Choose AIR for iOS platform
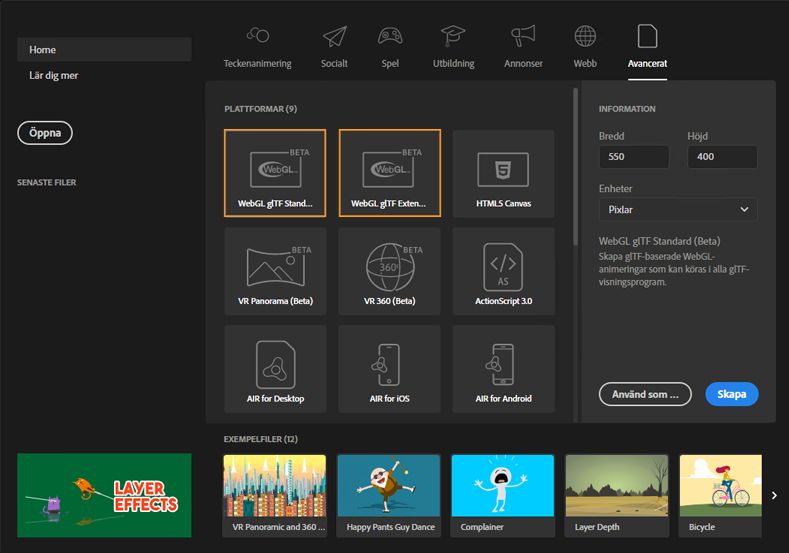 [389, 369]
